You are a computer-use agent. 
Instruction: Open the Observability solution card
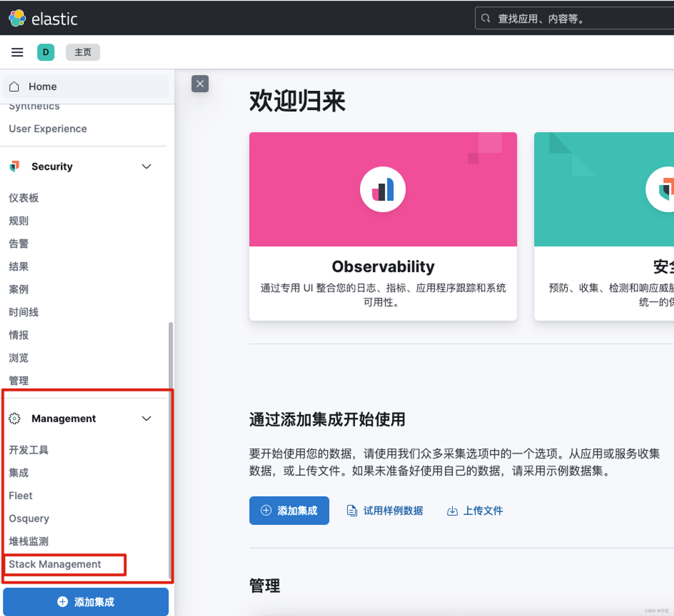point(383,226)
